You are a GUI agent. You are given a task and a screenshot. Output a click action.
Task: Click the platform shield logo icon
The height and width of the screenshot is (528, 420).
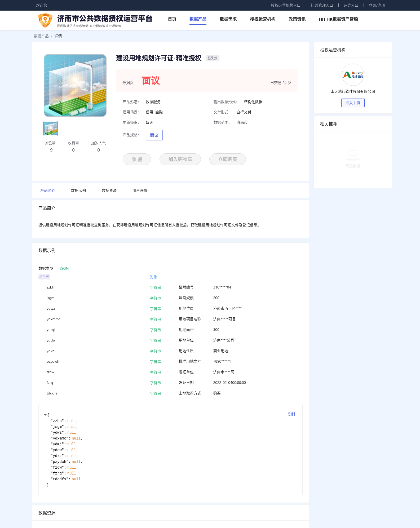pyautogui.click(x=45, y=20)
